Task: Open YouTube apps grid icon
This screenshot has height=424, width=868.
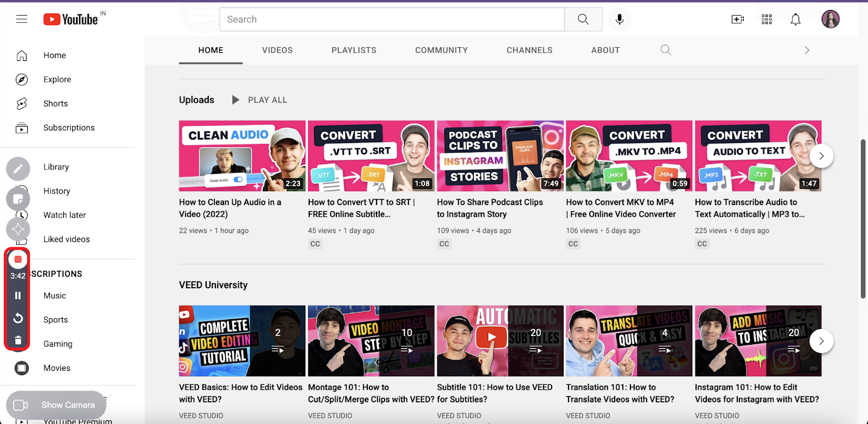Action: [x=767, y=20]
